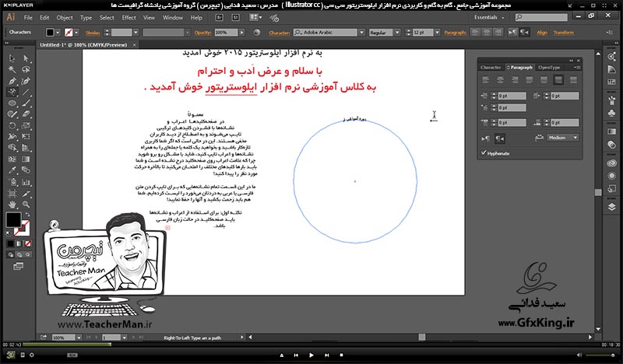Switch to the OpenType tab
Viewport: 623px width, 364px height.
(x=549, y=68)
